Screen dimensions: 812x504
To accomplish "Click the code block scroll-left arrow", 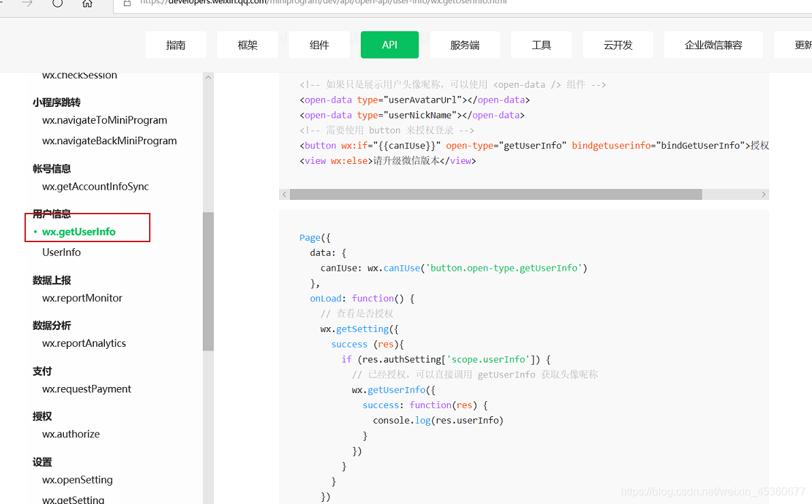I will pyautogui.click(x=285, y=195).
